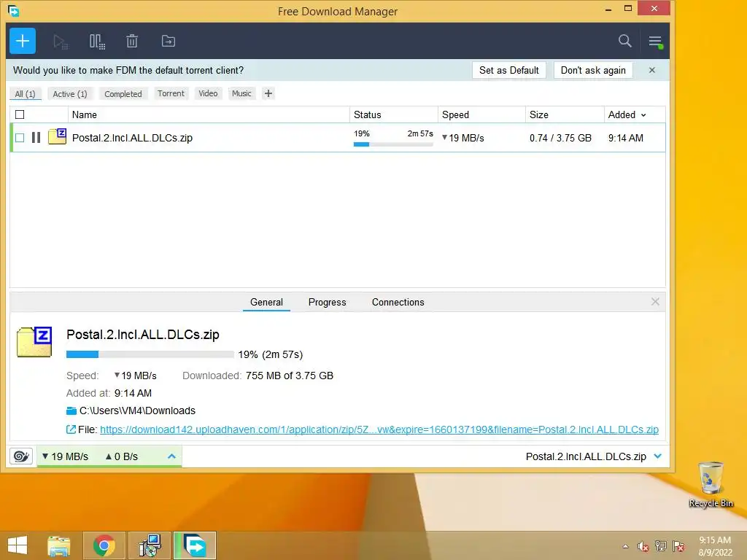Image resolution: width=747 pixels, height=560 pixels.
Task: Click Free Download Manager taskbar icon
Action: (x=195, y=545)
